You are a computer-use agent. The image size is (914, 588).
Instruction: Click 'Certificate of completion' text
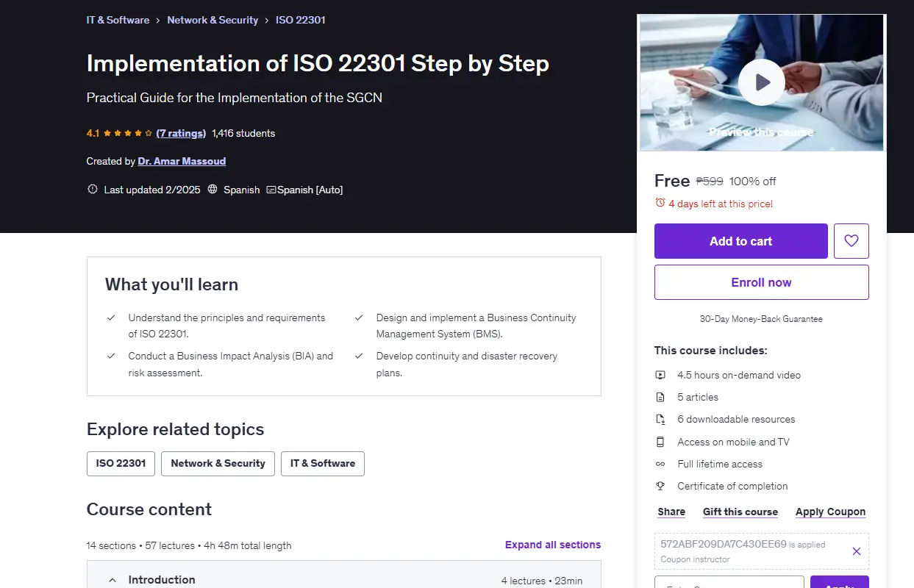(732, 486)
